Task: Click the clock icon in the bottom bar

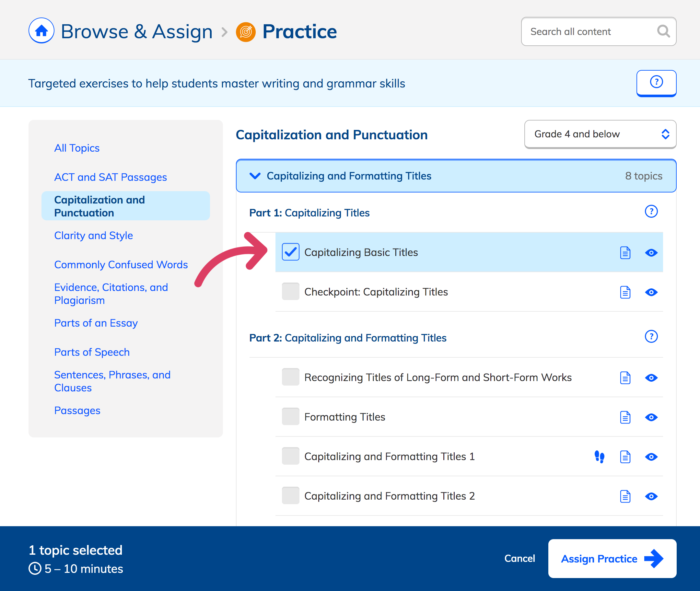Action: pyautogui.click(x=35, y=569)
